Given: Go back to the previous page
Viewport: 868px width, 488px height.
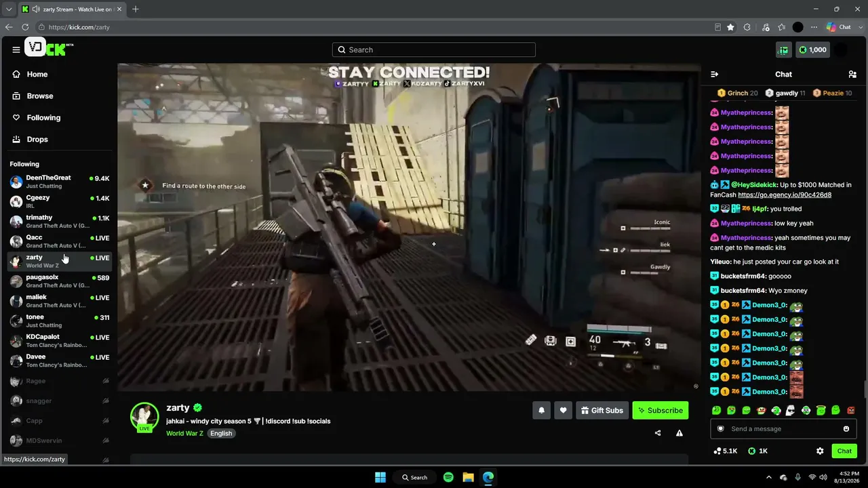Looking at the screenshot, I should 9,27.
